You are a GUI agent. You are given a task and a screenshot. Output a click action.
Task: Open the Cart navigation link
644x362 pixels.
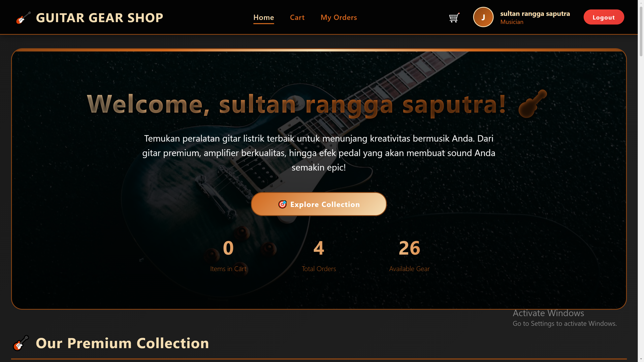[297, 17]
